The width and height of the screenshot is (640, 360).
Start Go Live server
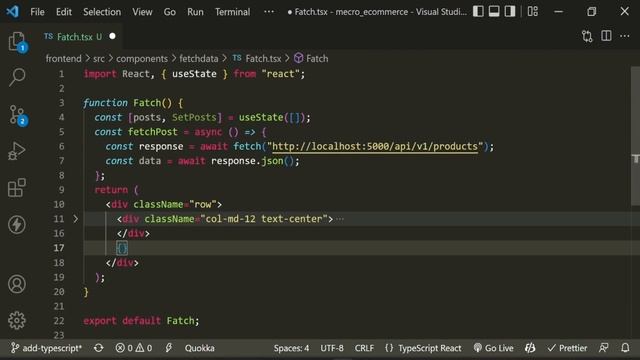coord(493,348)
